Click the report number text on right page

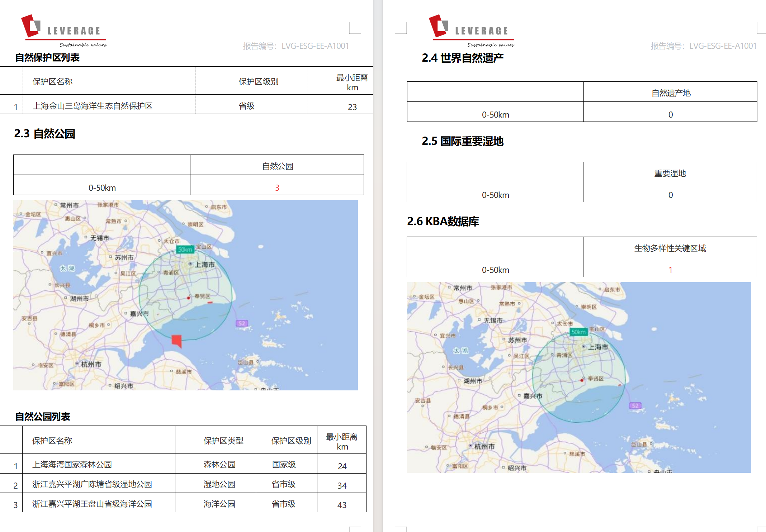coord(703,46)
